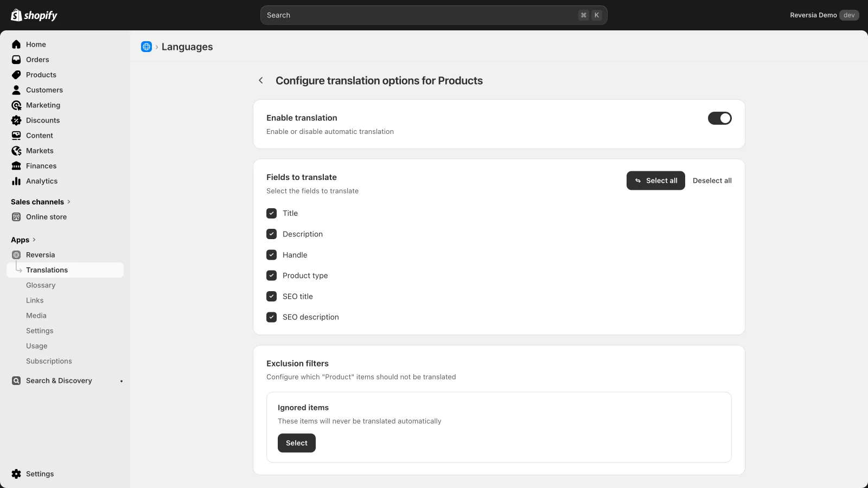Click the Online store label
Screen dimensions: 868x488
coord(47,217)
